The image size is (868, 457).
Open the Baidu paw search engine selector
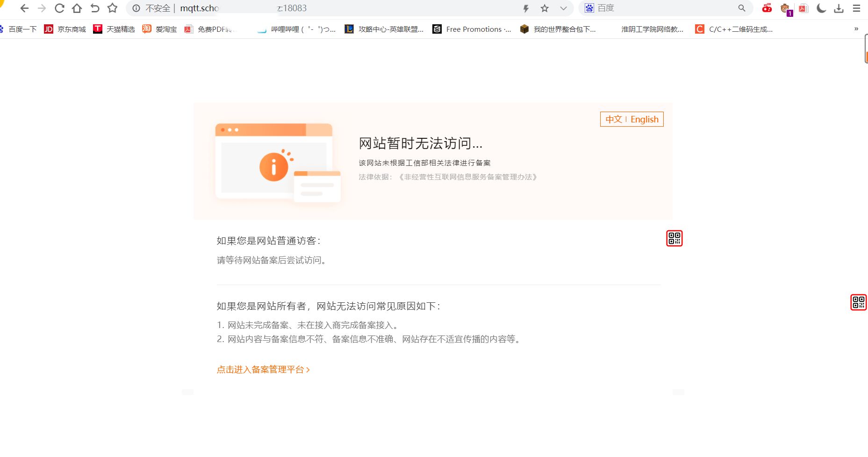tap(589, 8)
